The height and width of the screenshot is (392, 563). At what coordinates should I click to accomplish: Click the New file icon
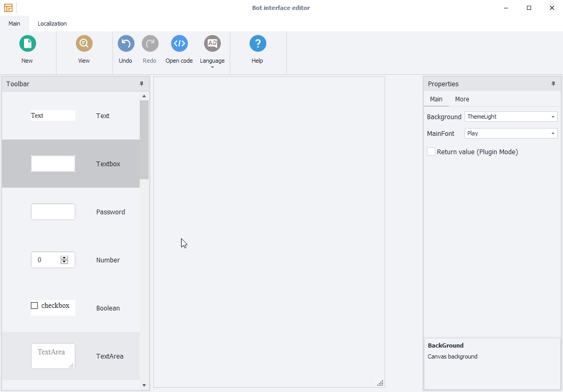point(27,44)
